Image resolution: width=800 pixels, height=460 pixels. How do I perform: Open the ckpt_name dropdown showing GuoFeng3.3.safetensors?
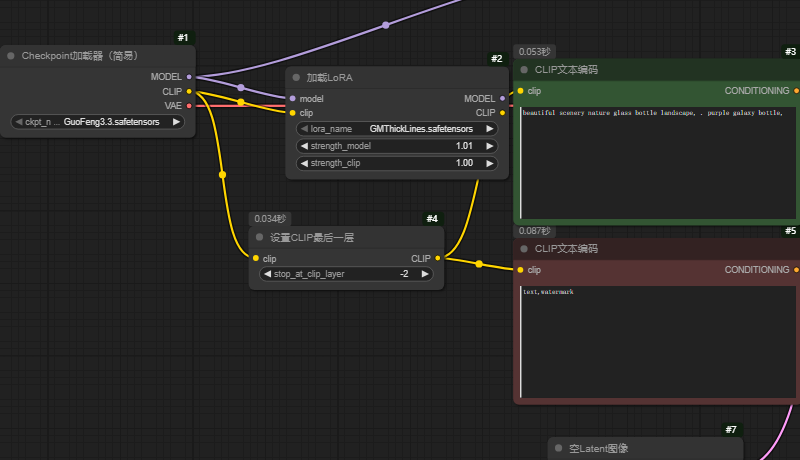click(97, 122)
